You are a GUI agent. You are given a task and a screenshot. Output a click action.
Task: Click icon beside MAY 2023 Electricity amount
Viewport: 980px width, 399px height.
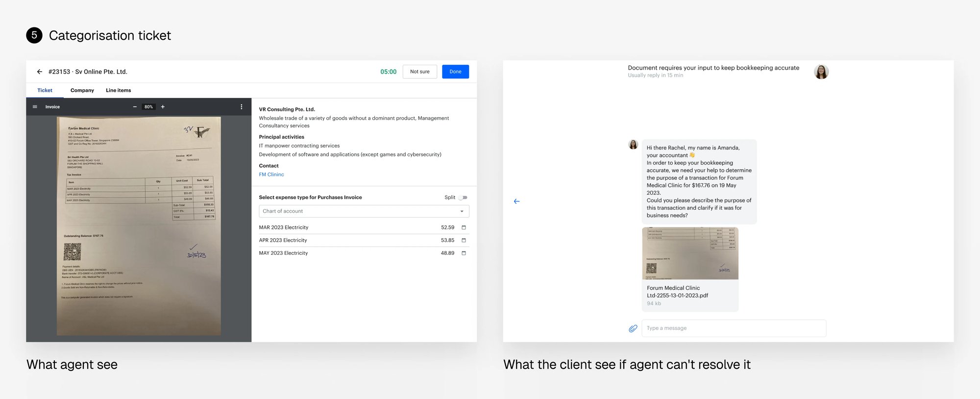pos(464,253)
